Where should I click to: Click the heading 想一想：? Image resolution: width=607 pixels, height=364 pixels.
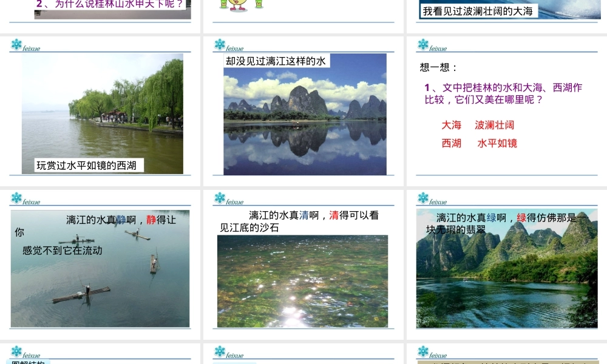point(439,67)
